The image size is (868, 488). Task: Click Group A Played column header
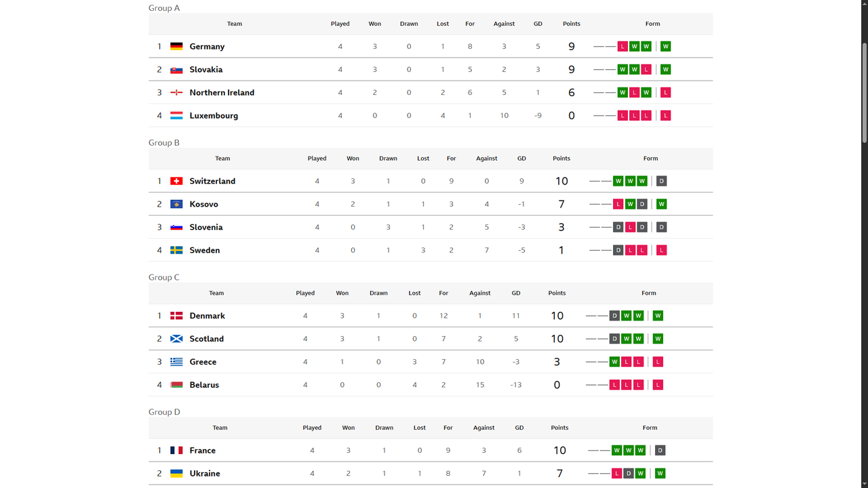point(340,24)
